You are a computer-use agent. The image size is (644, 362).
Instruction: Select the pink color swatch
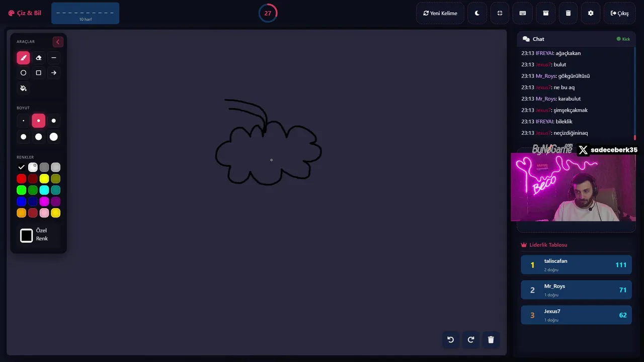click(44, 213)
